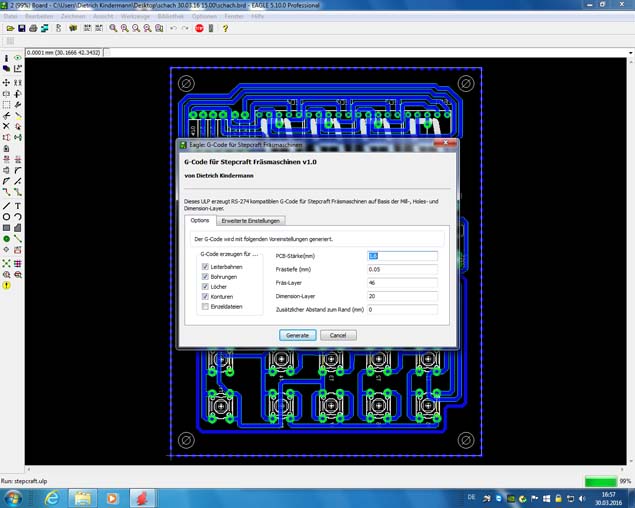Select the Polygon drawing tool

[x=18, y=228]
